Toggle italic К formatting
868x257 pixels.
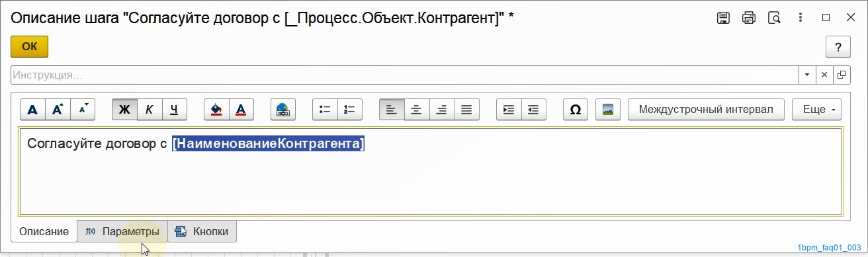[150, 110]
